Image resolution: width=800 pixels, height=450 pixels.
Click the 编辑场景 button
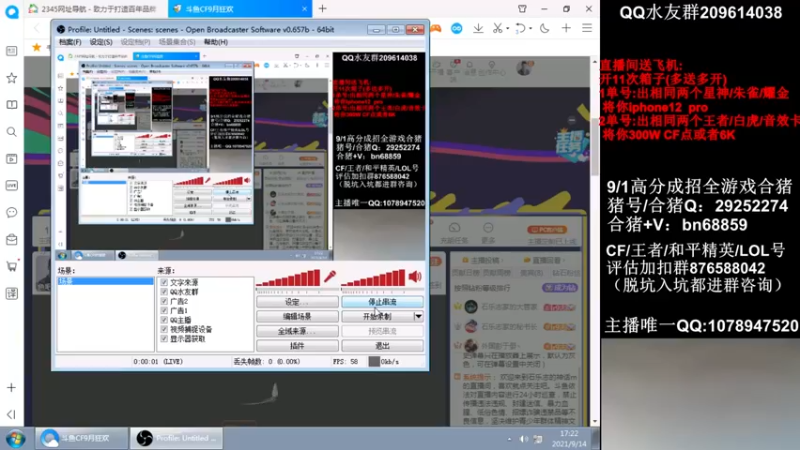point(297,316)
